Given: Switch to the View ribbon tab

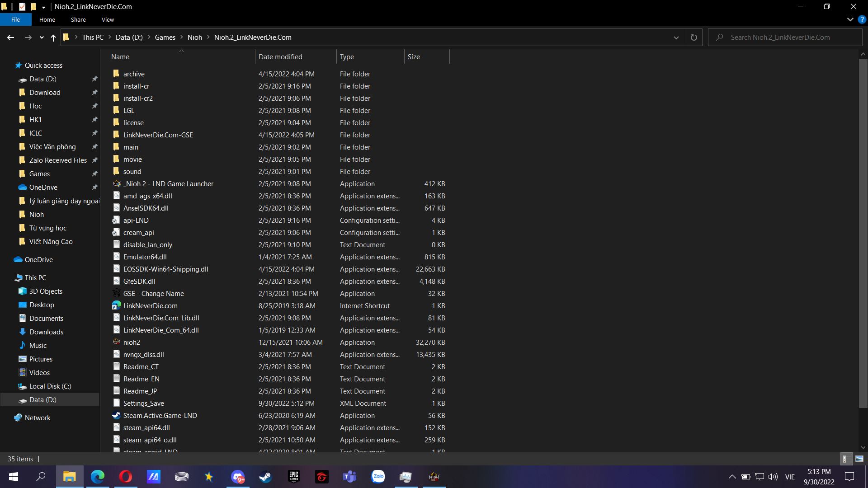Looking at the screenshot, I should [x=108, y=19].
